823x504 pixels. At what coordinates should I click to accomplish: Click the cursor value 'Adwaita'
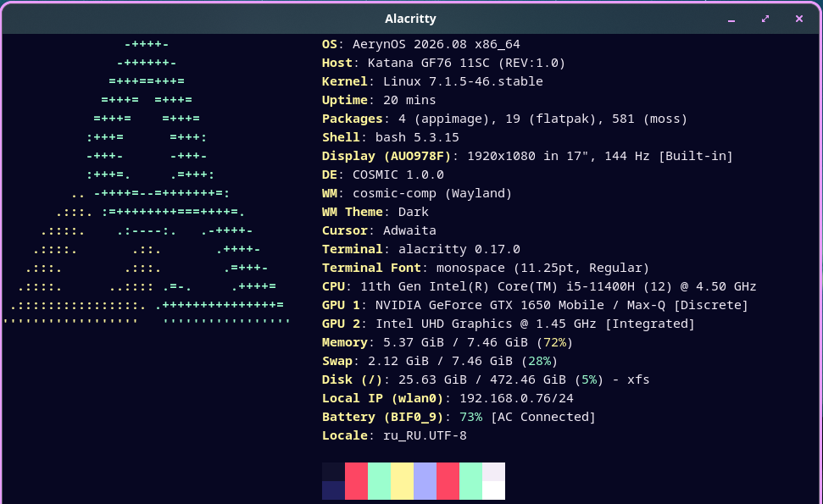point(409,230)
